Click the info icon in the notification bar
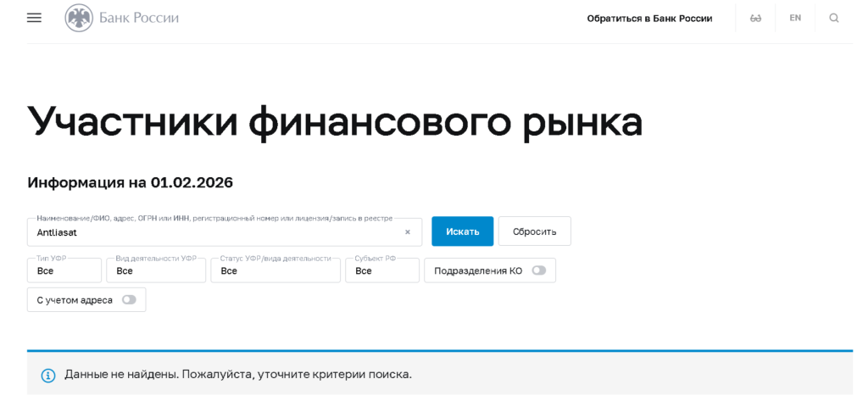This screenshot has width=868, height=407. click(48, 375)
